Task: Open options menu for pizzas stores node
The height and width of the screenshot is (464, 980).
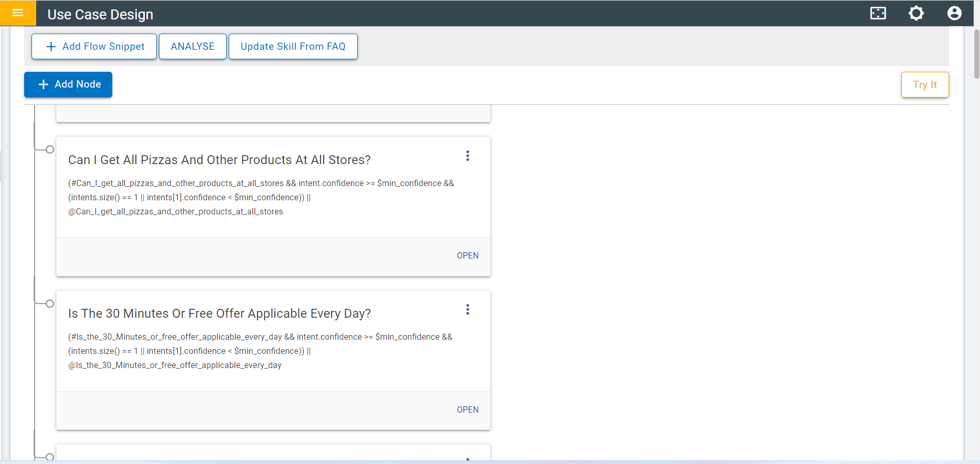Action: pos(467,156)
